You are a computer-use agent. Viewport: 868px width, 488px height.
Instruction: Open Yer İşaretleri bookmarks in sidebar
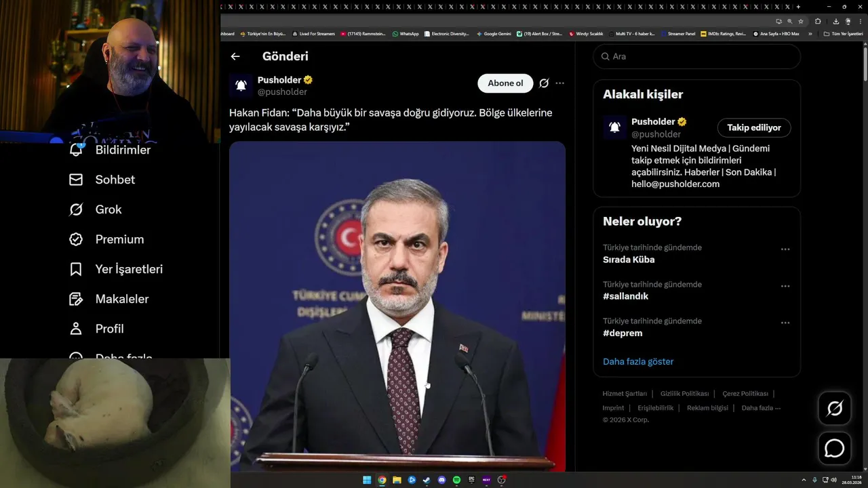[x=116, y=269]
